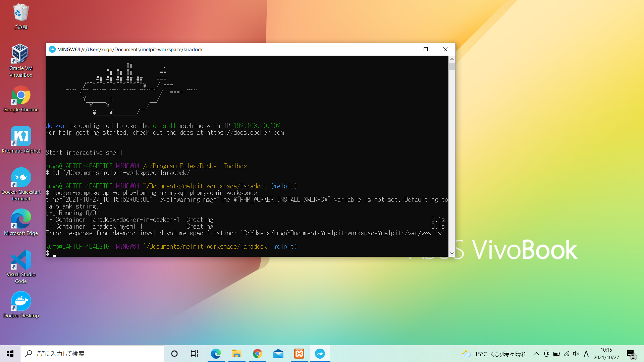The width and height of the screenshot is (644, 362).
Task: Toggle the IME input mode indicator
Action: click(586, 354)
